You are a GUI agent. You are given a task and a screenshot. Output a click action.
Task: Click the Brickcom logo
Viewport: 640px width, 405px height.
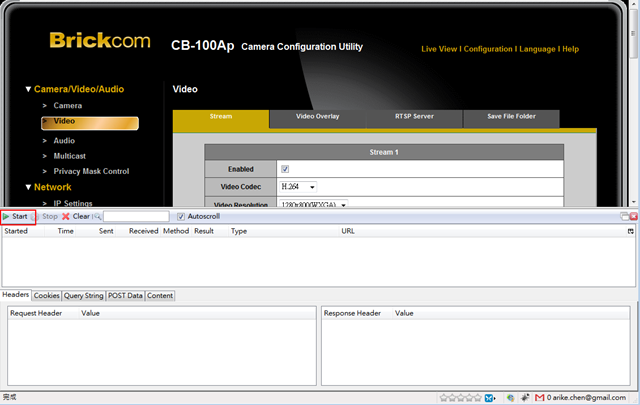(x=100, y=40)
